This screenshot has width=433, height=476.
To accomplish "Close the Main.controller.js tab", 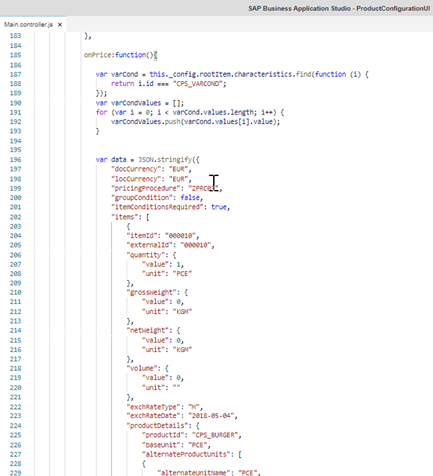I will click(60, 25).
